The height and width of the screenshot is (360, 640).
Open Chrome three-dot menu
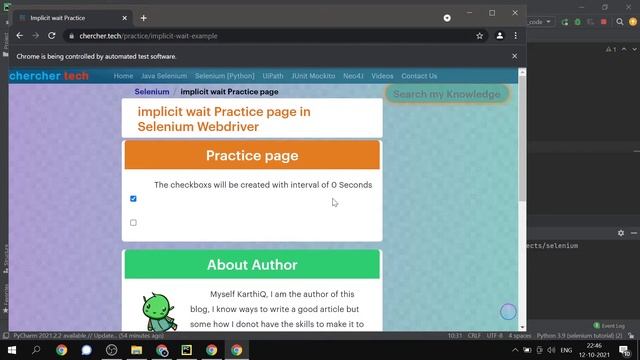pos(516,36)
